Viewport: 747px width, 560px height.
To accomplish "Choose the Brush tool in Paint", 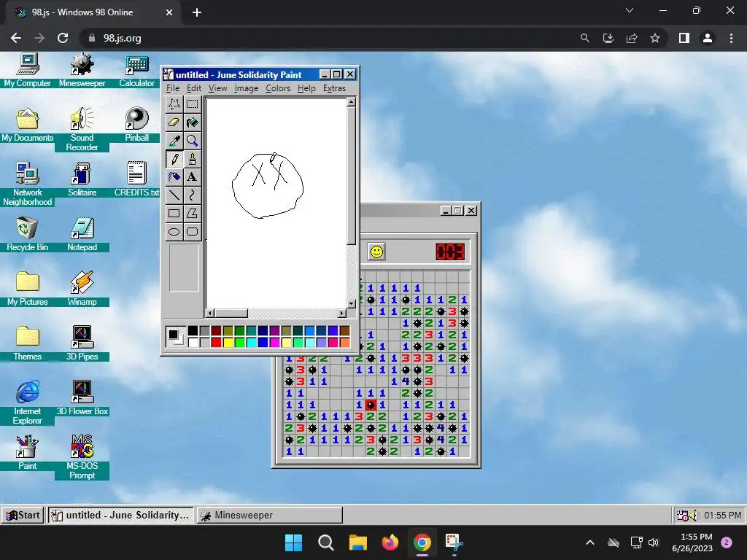I will pos(192,158).
